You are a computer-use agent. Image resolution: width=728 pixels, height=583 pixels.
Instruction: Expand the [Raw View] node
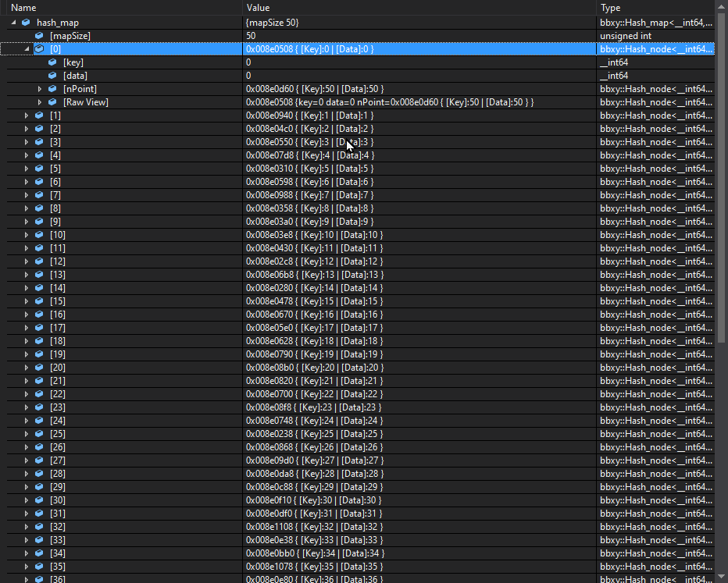[x=40, y=102]
